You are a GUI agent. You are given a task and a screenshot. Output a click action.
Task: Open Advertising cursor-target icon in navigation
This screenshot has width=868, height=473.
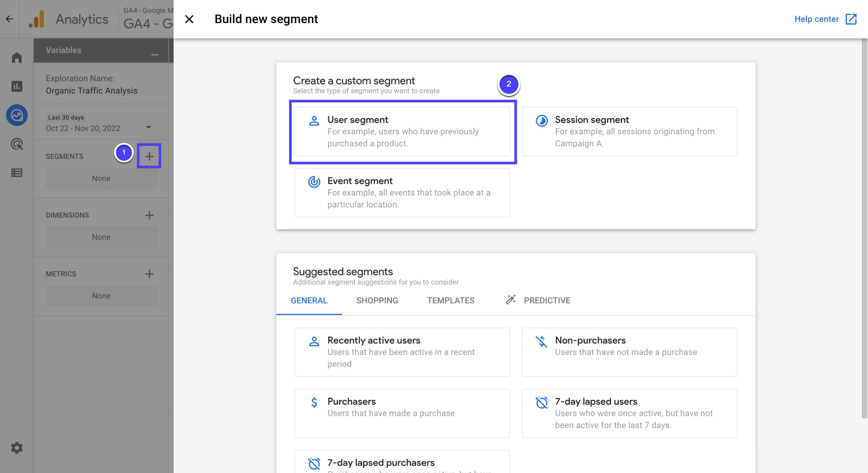pyautogui.click(x=17, y=144)
